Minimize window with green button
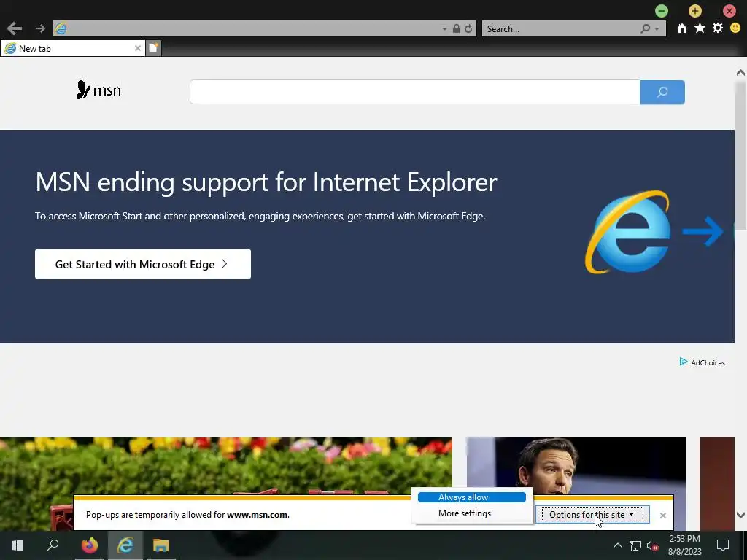 coord(661,10)
